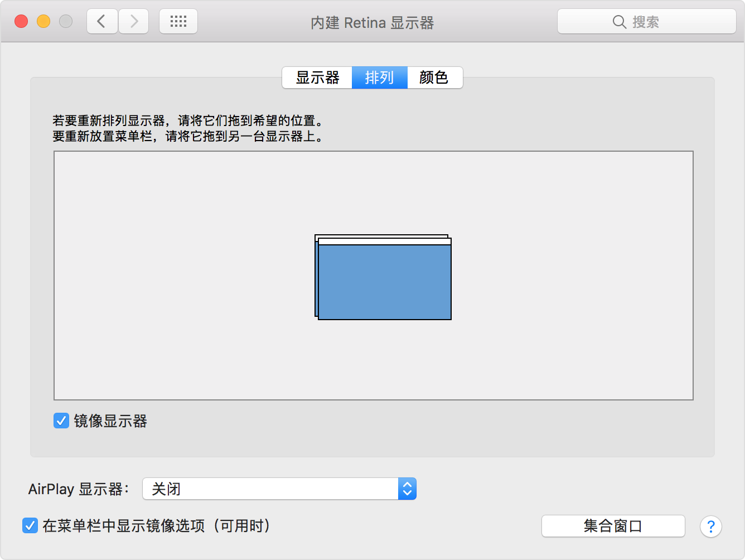Click the magnifier icon in search field
This screenshot has height=560, width=745.
click(619, 22)
